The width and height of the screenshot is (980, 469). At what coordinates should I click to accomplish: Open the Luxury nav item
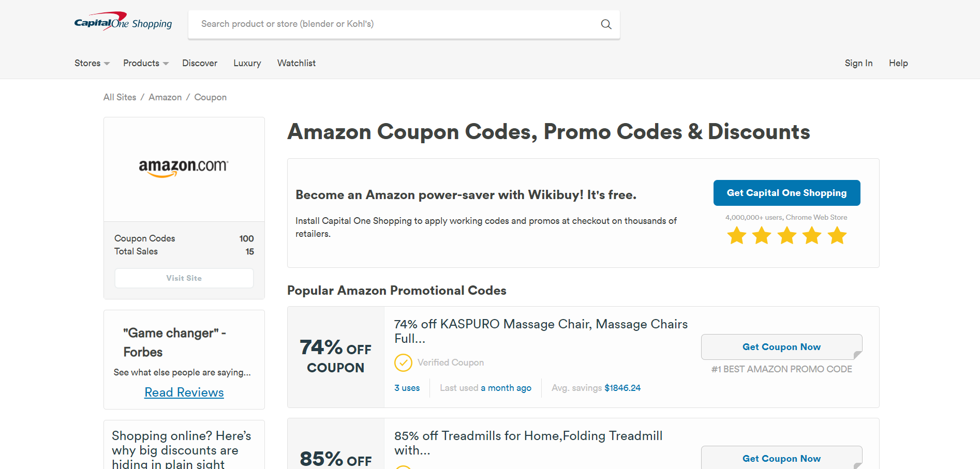click(247, 63)
